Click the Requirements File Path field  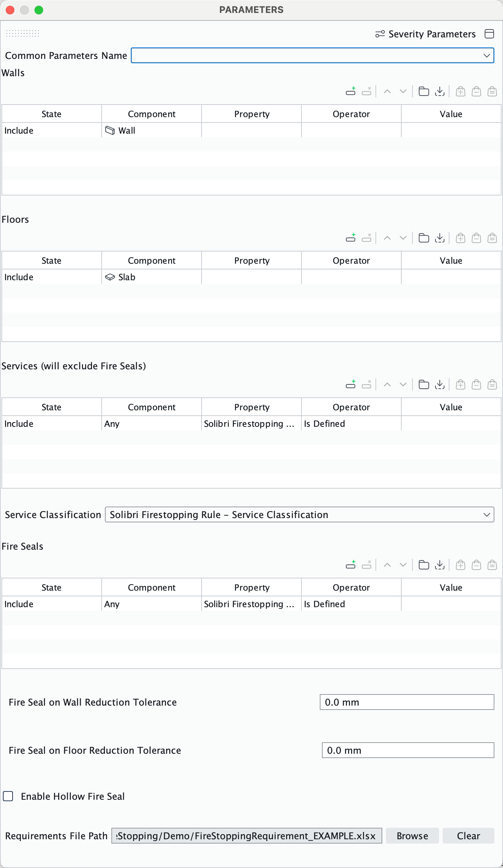247,836
